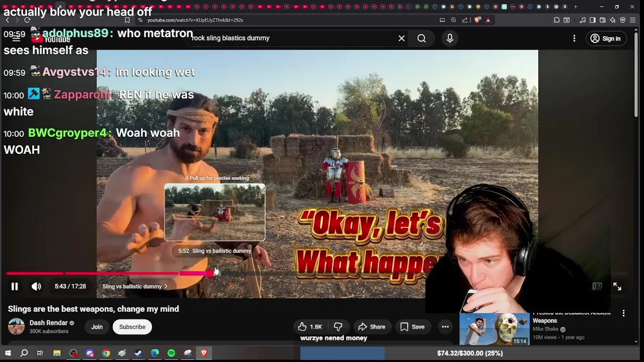This screenshot has height=362, width=644.
Task: Open File Explorer from the taskbar
Action: 57,353
